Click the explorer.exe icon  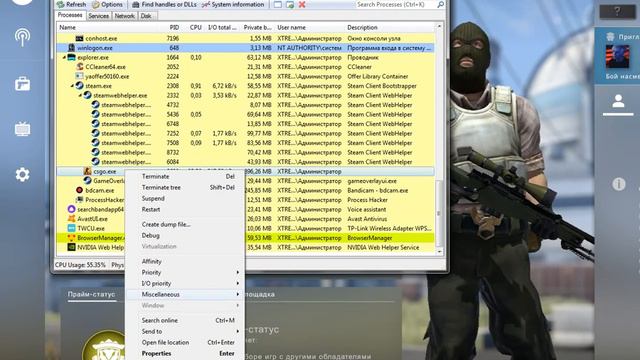(x=71, y=57)
